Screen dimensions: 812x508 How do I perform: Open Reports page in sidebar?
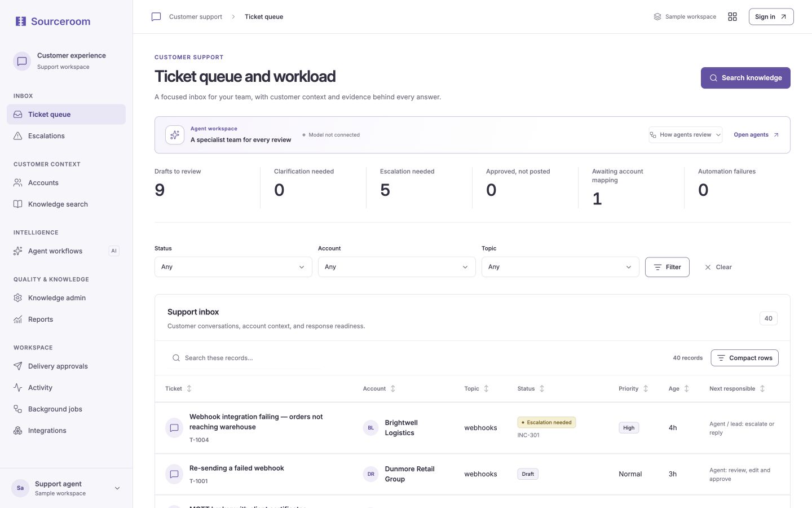click(66, 319)
